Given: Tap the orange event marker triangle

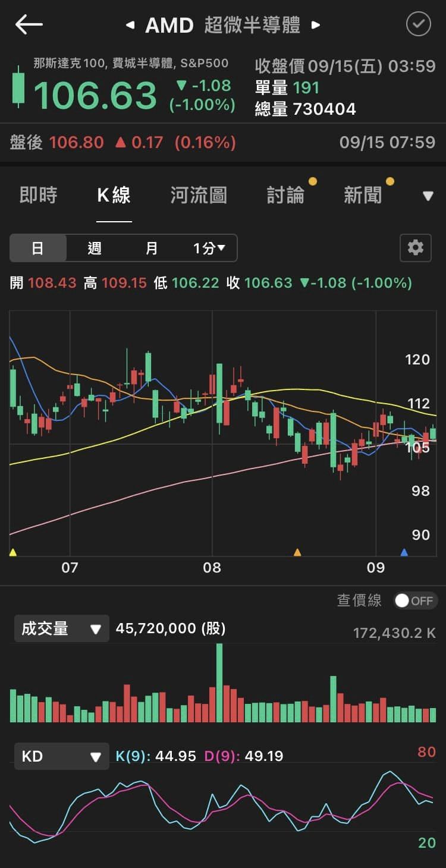Looking at the screenshot, I should pyautogui.click(x=297, y=552).
